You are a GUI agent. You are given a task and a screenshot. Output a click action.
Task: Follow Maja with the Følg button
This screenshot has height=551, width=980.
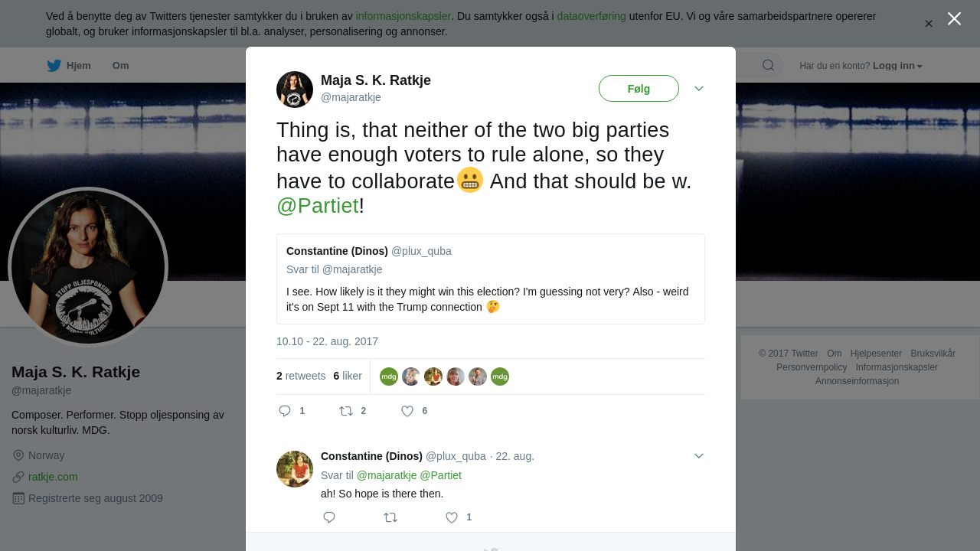tap(639, 89)
